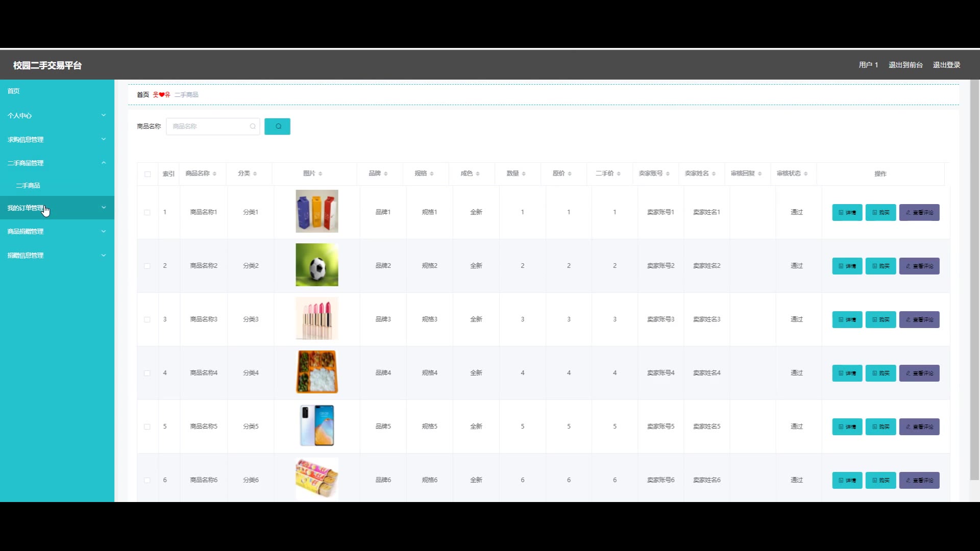The height and width of the screenshot is (551, 980).
Task: Open 查看评论 for 商品名称4 row
Action: click(919, 373)
